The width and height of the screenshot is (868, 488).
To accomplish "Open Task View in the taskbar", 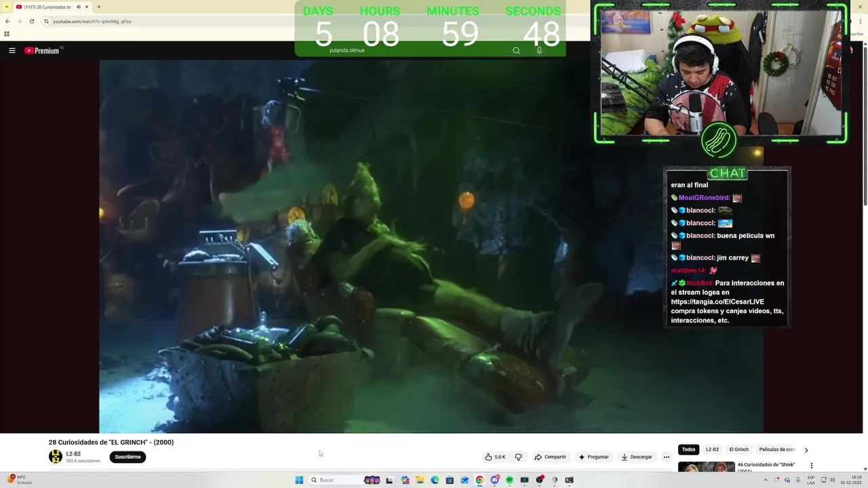I will click(x=389, y=480).
